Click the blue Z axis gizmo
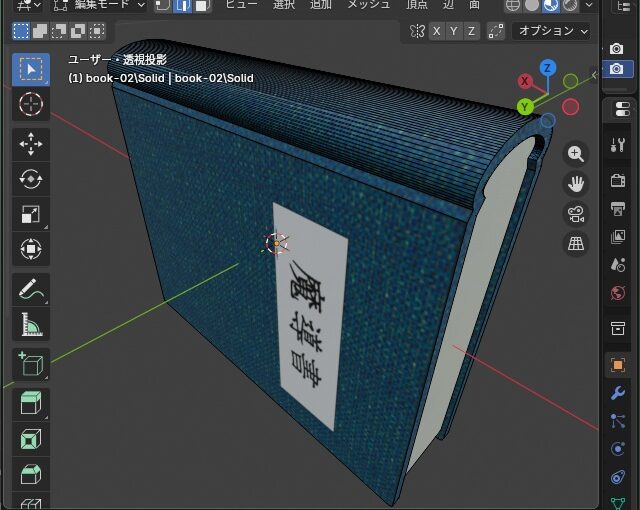Screen dimensions: 640x510 (x=548, y=68)
